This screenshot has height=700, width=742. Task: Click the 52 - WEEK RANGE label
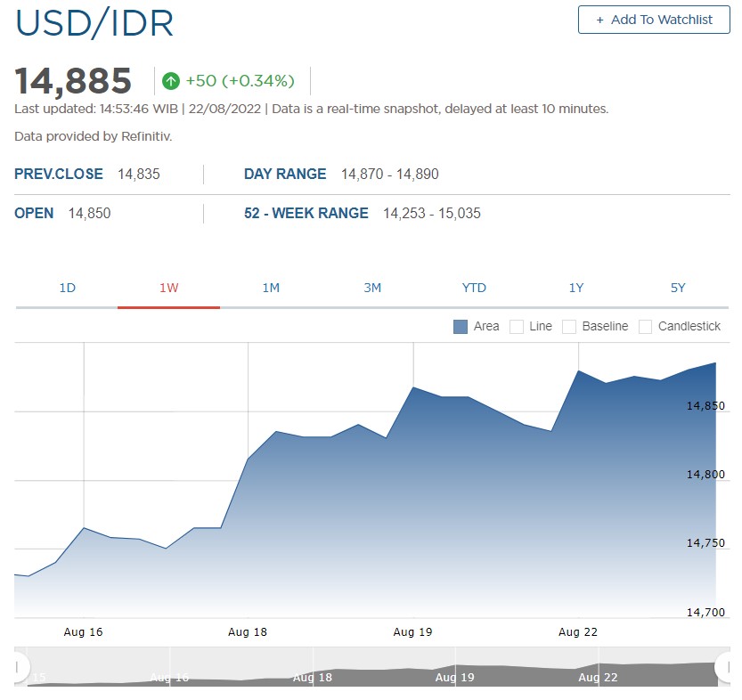click(x=306, y=214)
